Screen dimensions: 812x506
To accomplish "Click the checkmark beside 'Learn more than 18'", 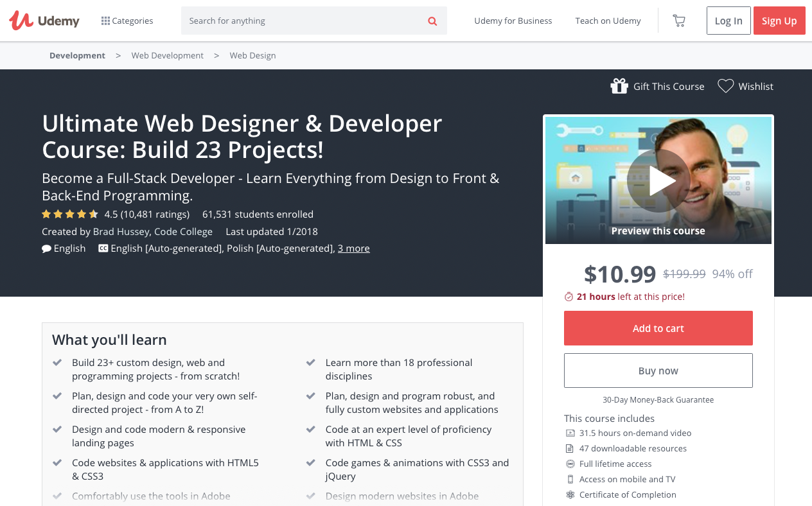I will pos(311,363).
